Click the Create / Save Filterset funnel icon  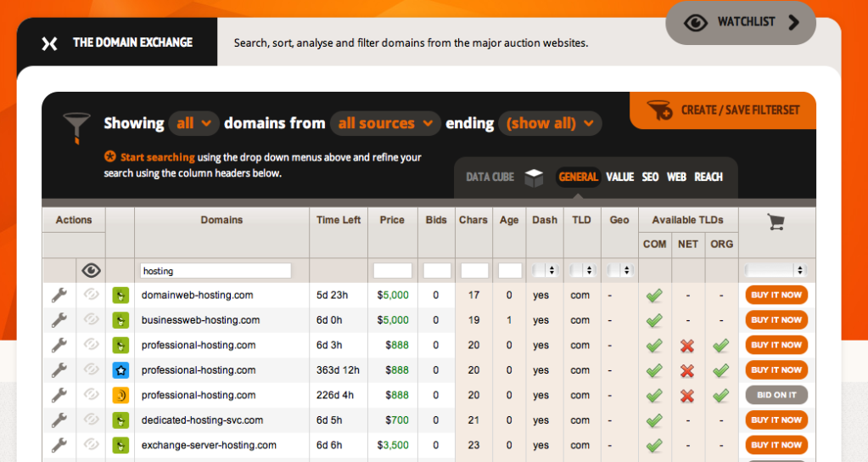[x=659, y=110]
